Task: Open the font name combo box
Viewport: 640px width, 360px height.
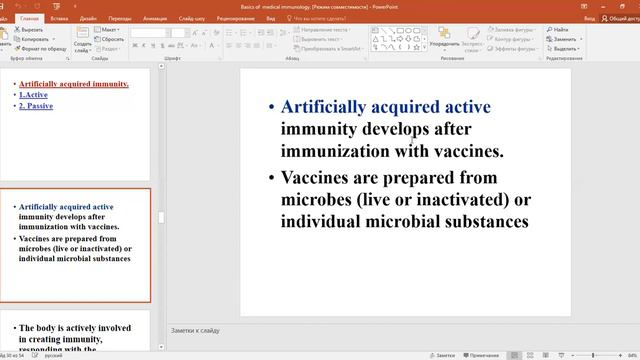Action: [151, 33]
